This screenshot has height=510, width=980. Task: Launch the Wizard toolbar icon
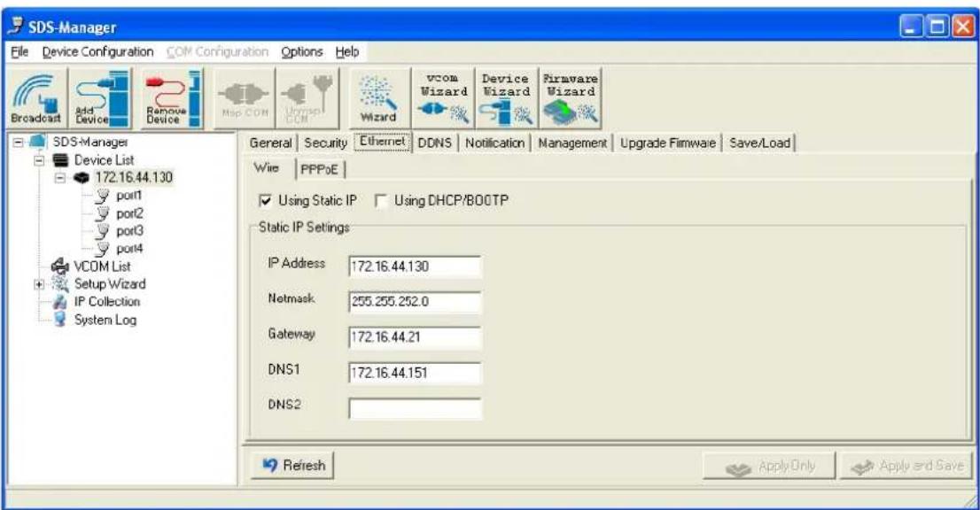379,98
